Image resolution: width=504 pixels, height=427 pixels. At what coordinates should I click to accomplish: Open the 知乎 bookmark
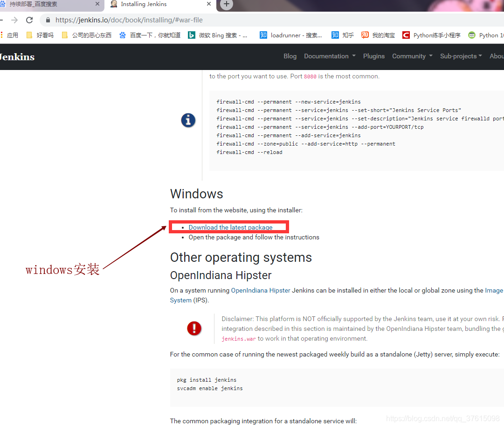(x=343, y=35)
